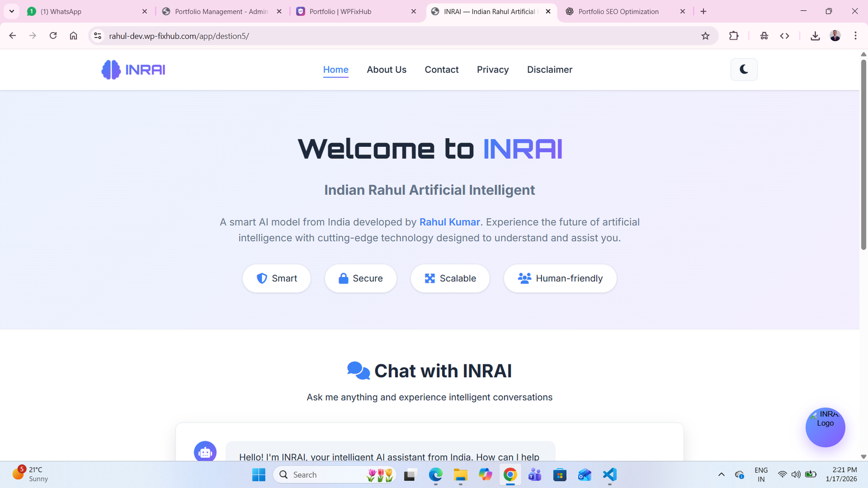Image resolution: width=868 pixels, height=488 pixels.
Task: Open Chrome's three-dot menu
Action: (856, 36)
